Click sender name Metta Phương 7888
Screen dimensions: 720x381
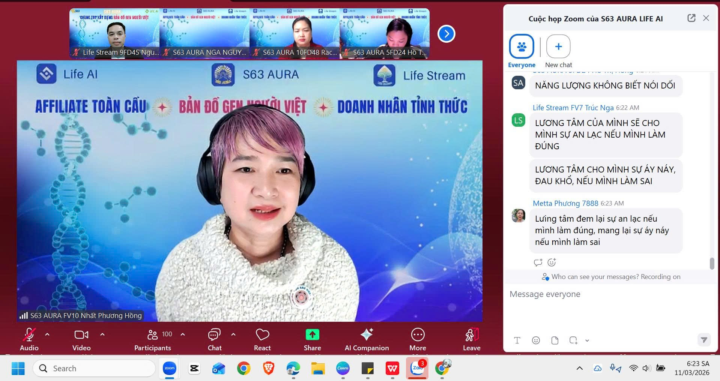tap(565, 203)
